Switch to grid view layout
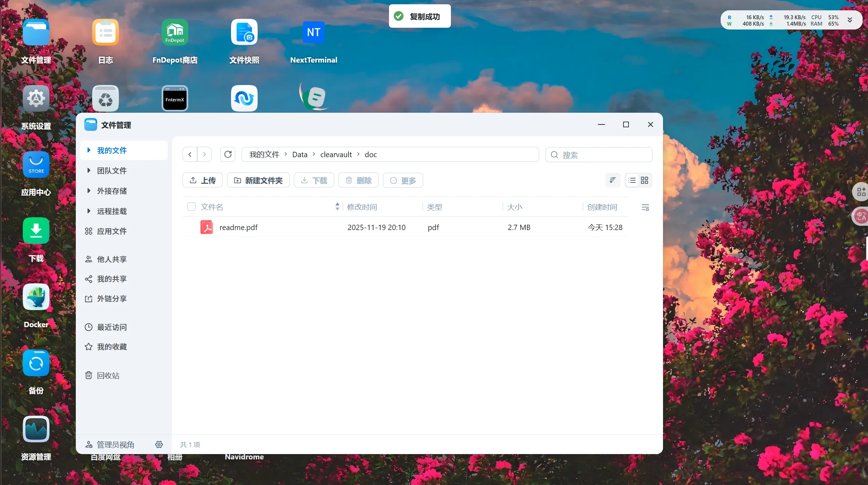This screenshot has height=485, width=868. click(x=645, y=180)
